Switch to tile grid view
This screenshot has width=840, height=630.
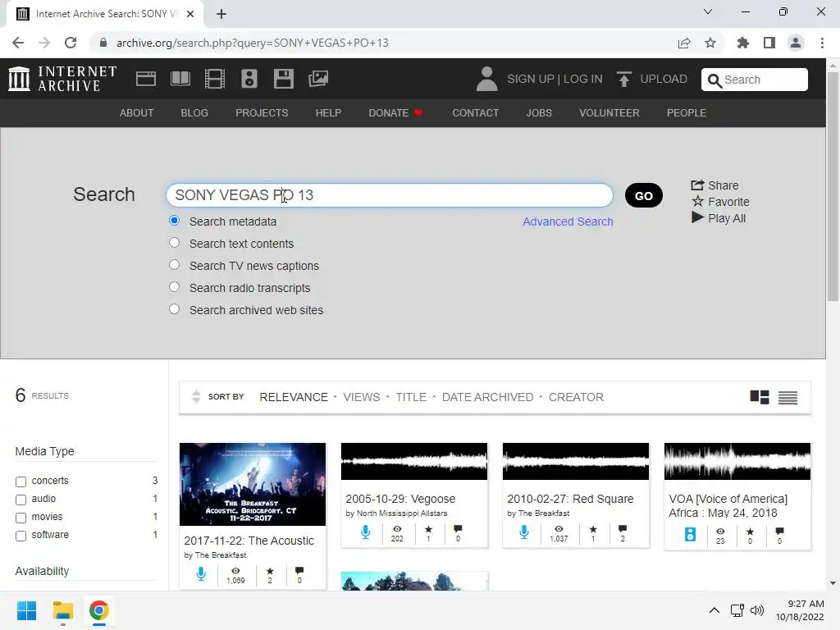click(x=759, y=397)
